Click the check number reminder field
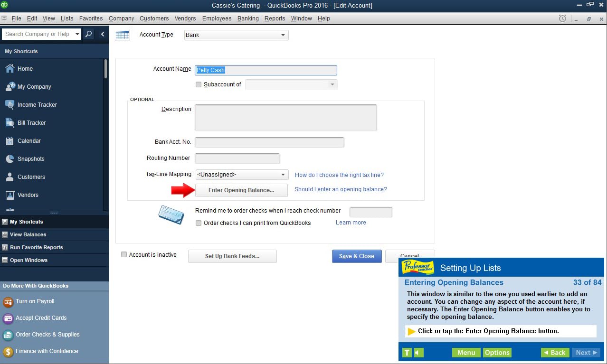This screenshot has height=364, width=607. (x=371, y=212)
